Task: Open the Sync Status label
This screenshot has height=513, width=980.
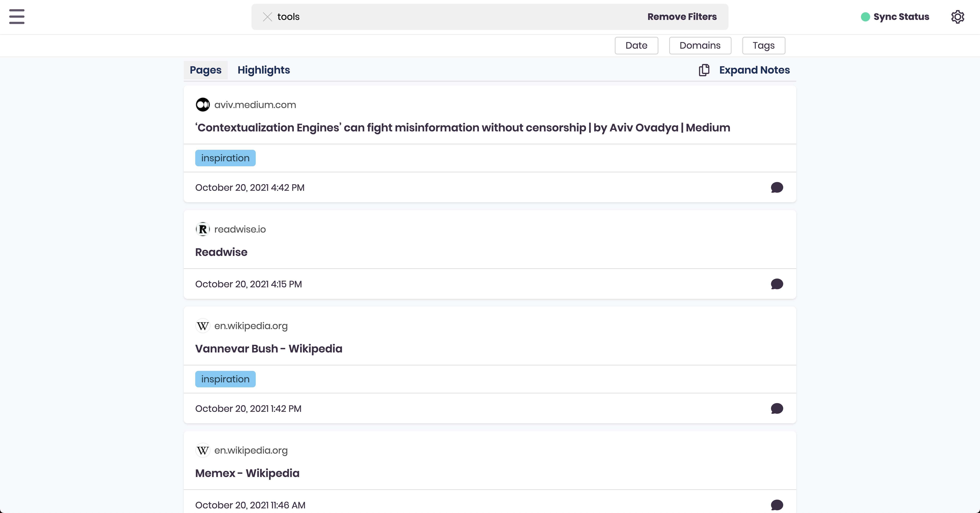Action: 901,17
